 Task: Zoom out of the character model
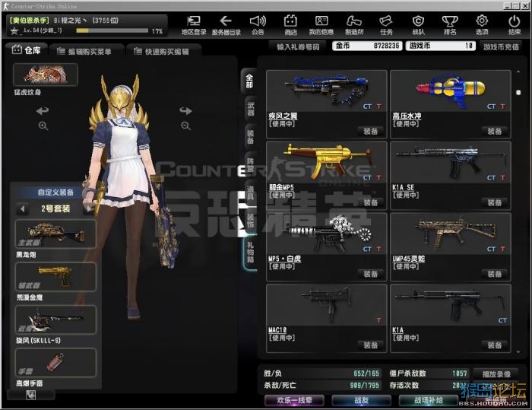185,126
